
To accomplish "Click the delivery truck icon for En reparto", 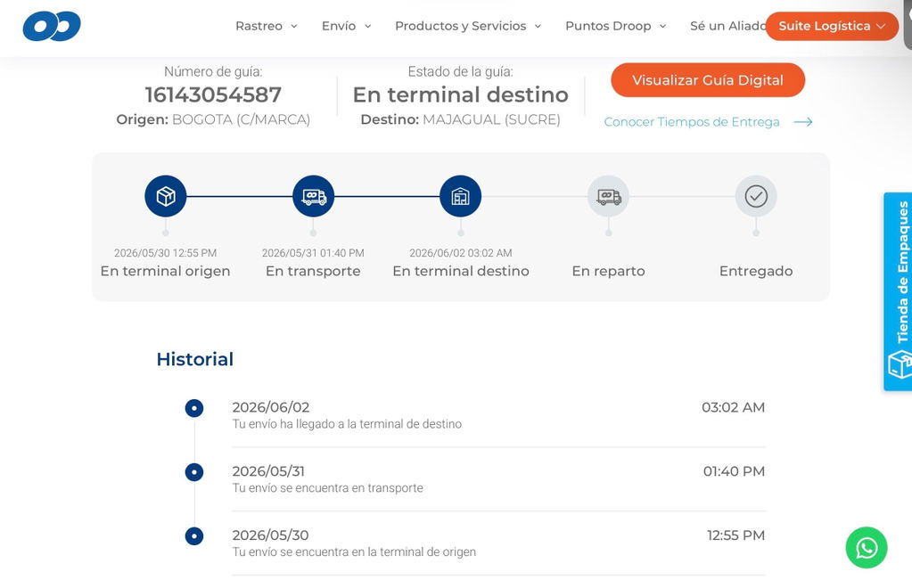I will point(608,196).
